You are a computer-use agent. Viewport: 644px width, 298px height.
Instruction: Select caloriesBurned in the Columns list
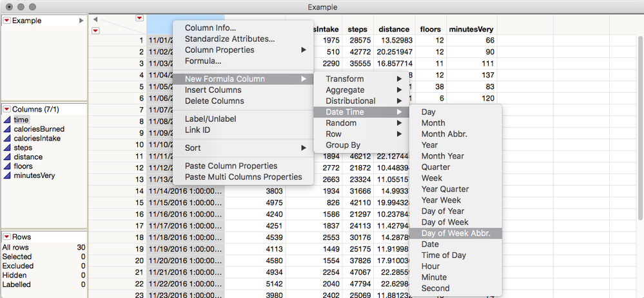point(39,129)
